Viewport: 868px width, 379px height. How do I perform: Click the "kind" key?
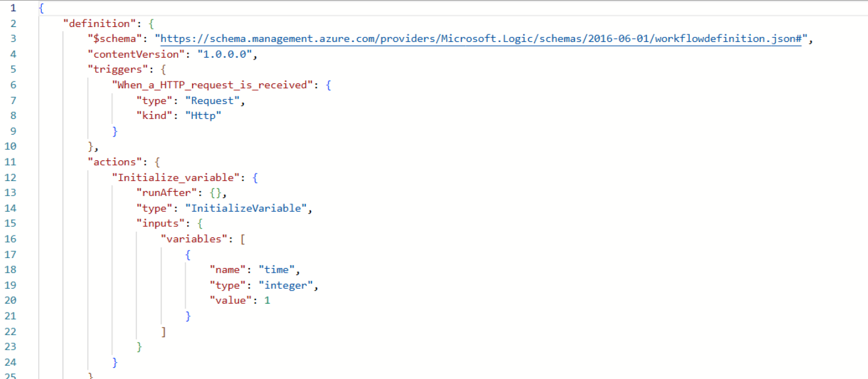pyautogui.click(x=155, y=115)
